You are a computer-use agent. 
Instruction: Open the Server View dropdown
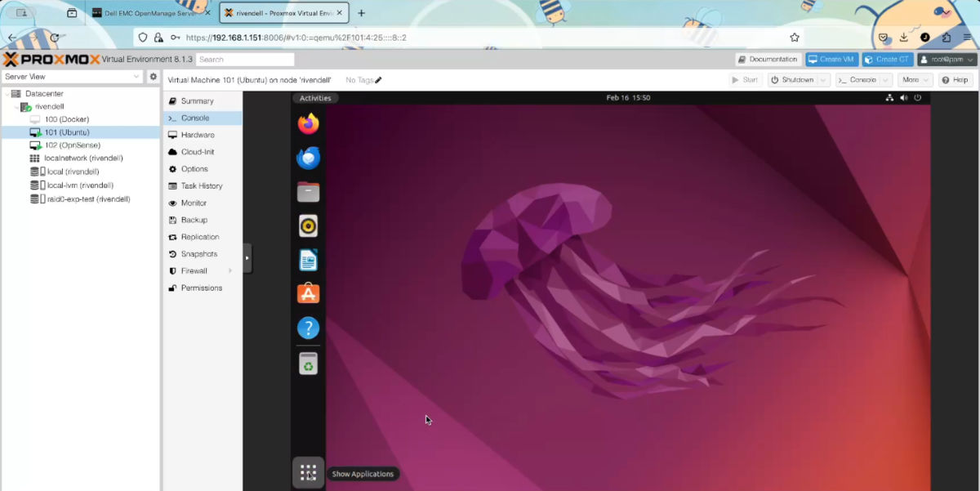coord(73,74)
